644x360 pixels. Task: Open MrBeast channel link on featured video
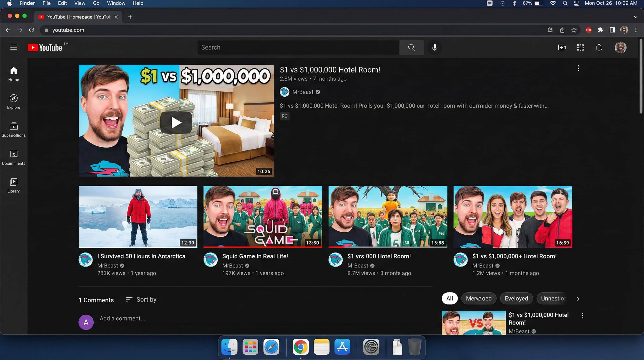(303, 92)
